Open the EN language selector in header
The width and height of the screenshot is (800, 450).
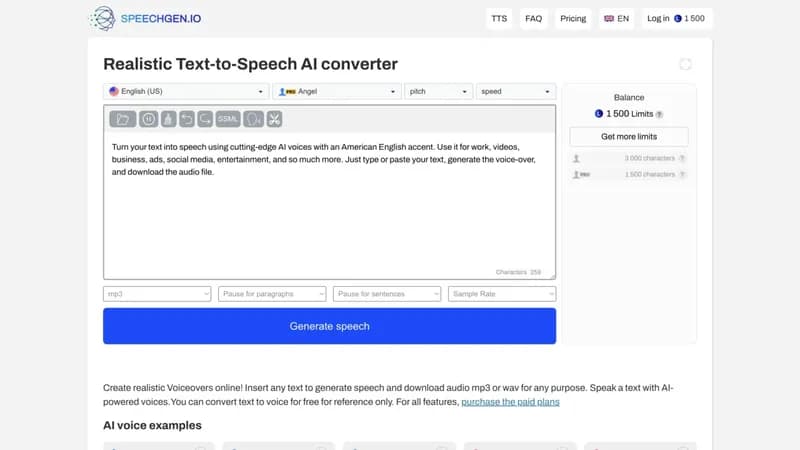[616, 18]
